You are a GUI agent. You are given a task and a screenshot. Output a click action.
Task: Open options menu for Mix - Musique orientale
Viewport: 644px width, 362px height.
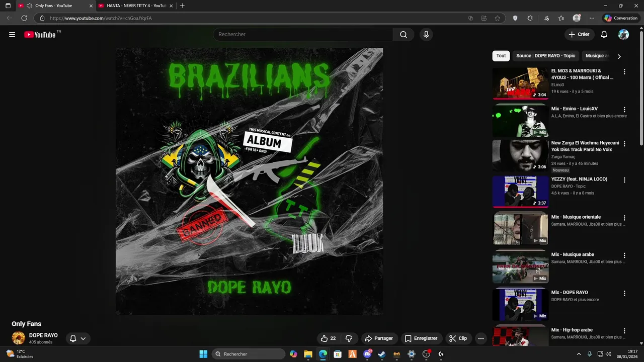point(624,218)
